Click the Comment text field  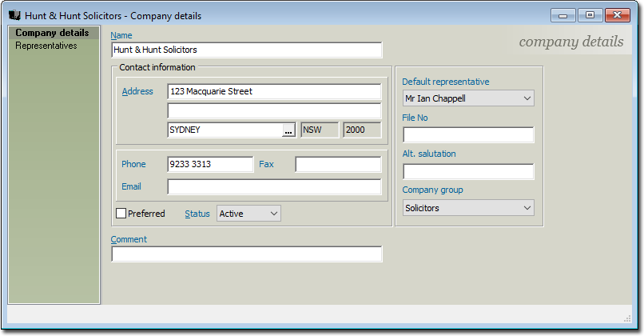247,254
